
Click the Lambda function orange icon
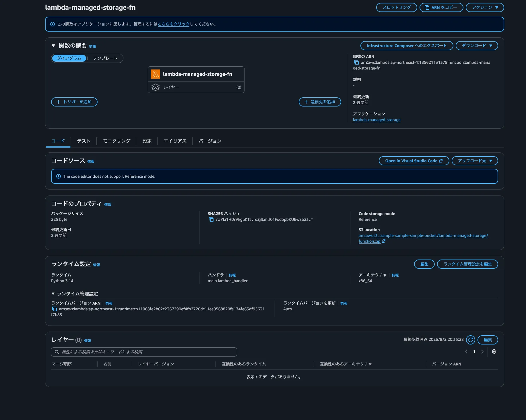156,74
